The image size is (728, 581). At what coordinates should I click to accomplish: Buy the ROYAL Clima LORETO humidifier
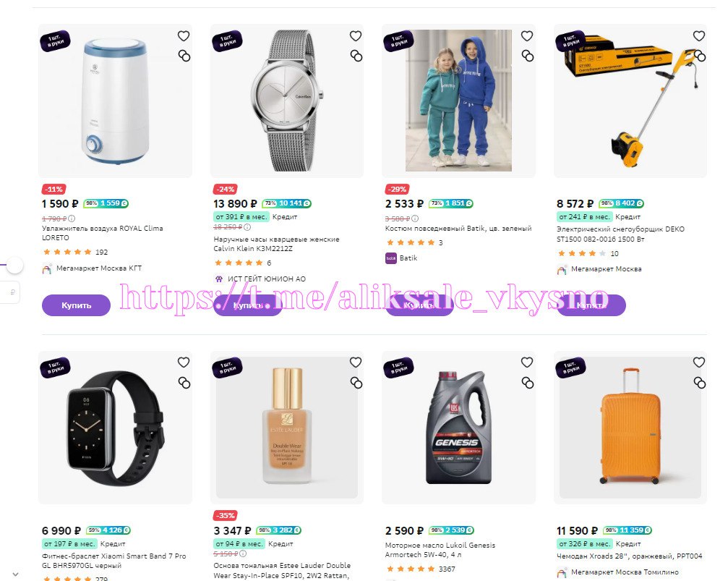coord(76,305)
